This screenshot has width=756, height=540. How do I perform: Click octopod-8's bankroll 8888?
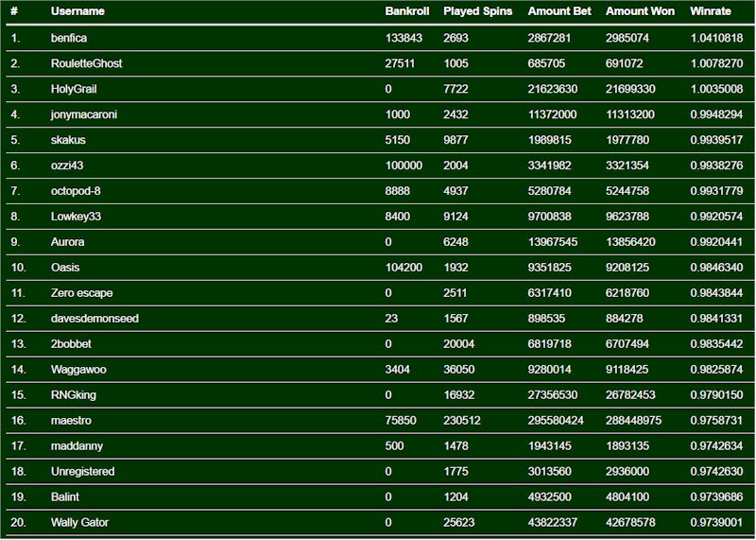[x=397, y=191]
